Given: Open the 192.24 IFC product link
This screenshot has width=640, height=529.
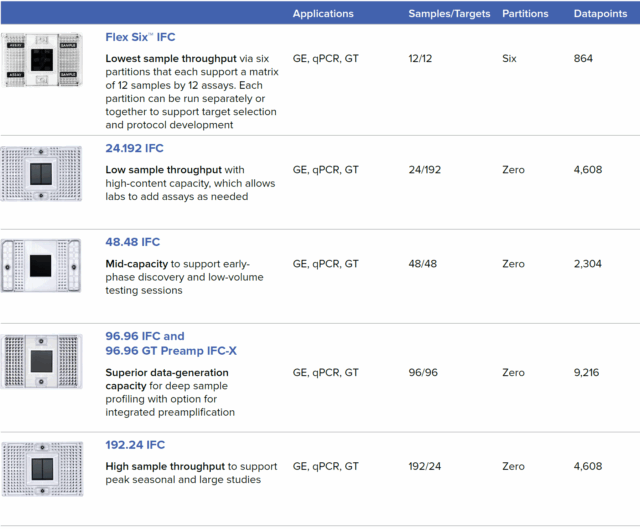Looking at the screenshot, I should (135, 445).
